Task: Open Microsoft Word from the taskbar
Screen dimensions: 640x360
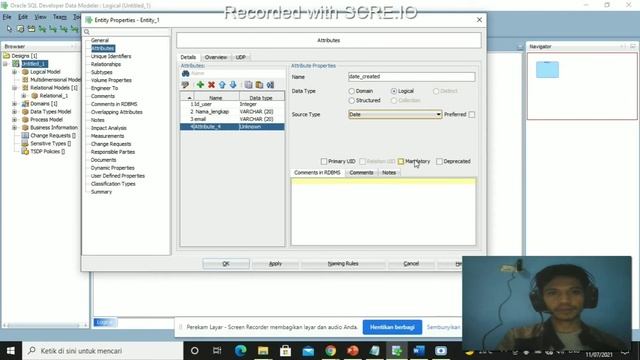Action: (x=419, y=351)
